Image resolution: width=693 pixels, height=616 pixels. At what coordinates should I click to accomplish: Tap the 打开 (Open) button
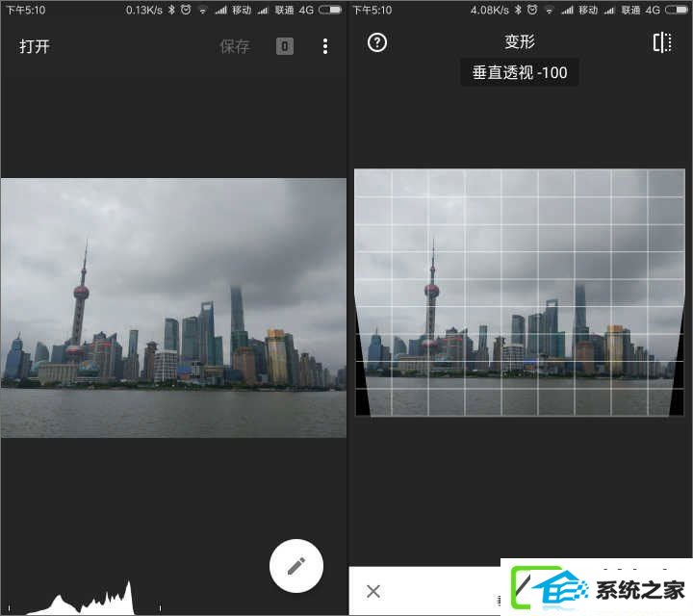[35, 46]
